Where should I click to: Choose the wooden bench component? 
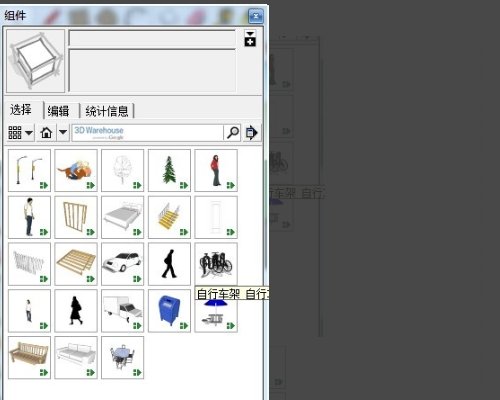[x=29, y=357]
